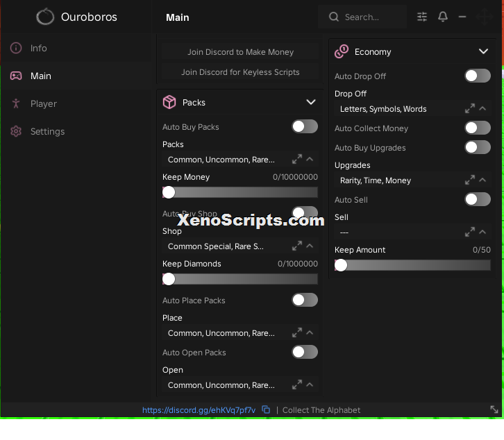Expand the Place list fullscreen icon
This screenshot has width=504, height=440.
point(296,333)
